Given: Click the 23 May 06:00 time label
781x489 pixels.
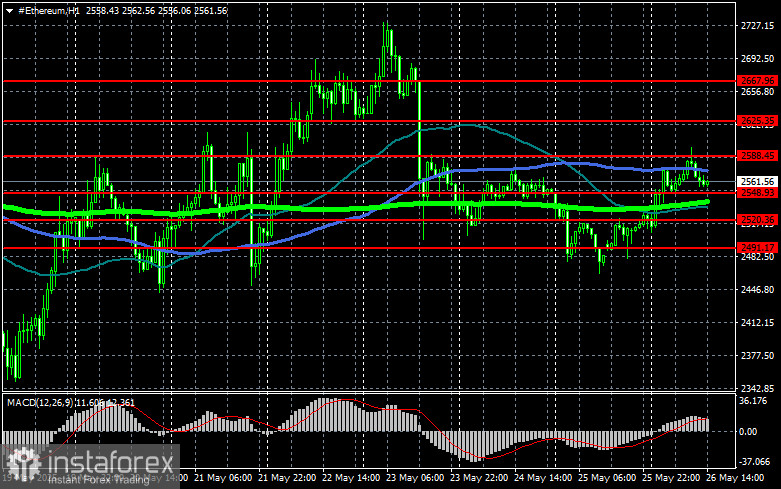Looking at the screenshot, I should 415,478.
